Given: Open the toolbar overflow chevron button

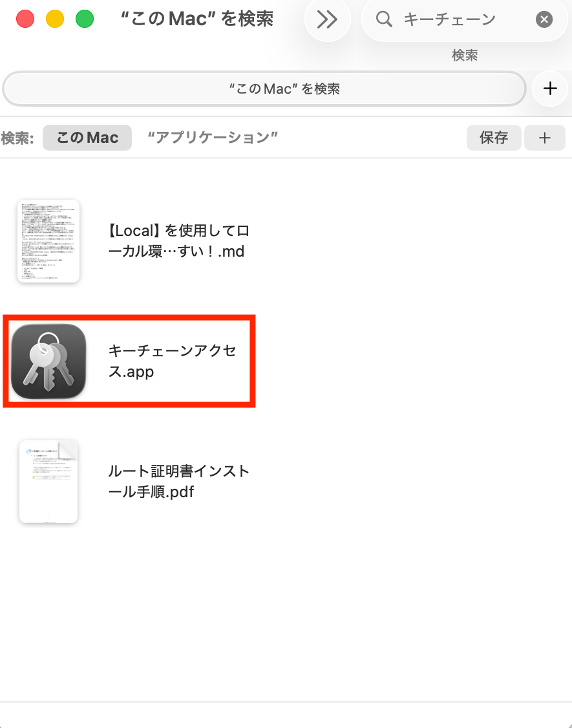Looking at the screenshot, I should [327, 19].
